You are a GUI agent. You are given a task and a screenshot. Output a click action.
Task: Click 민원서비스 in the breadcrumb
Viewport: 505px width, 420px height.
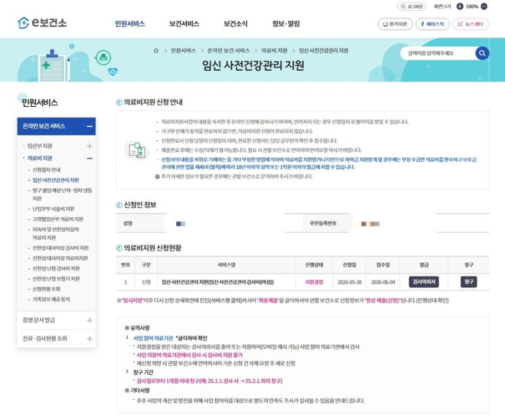coord(183,51)
